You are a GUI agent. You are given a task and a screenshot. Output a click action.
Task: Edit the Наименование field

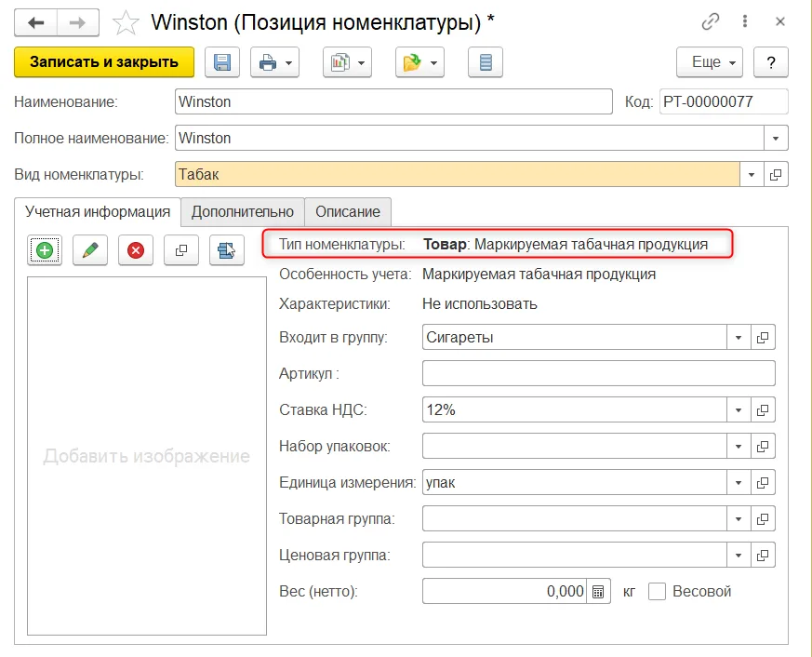click(x=393, y=101)
